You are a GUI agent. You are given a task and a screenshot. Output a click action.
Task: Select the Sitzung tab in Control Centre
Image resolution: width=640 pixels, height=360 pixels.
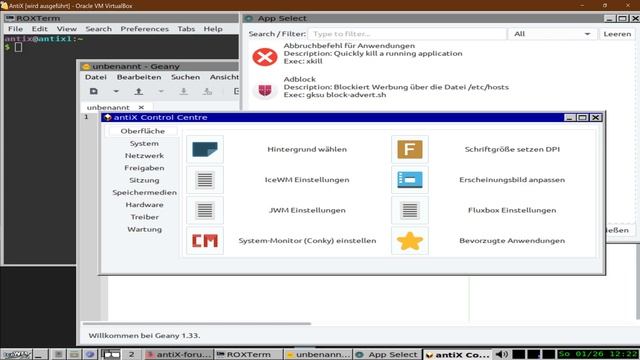144,180
